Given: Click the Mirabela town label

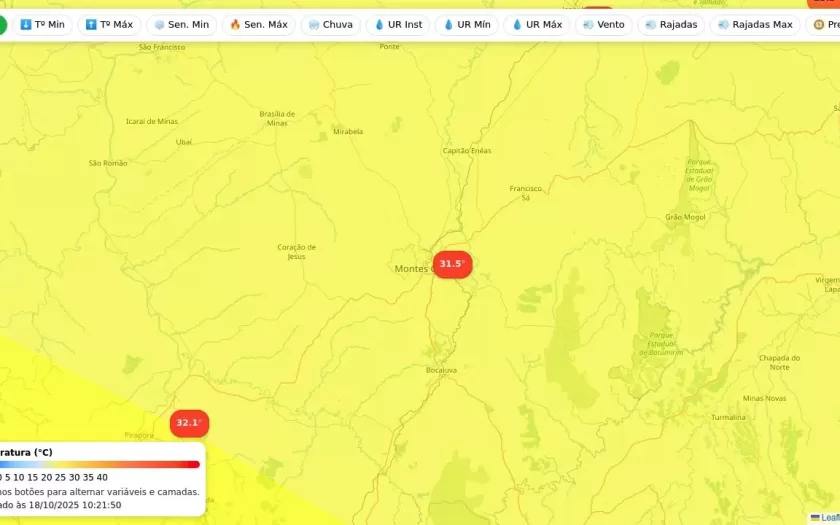Looking at the screenshot, I should [348, 131].
